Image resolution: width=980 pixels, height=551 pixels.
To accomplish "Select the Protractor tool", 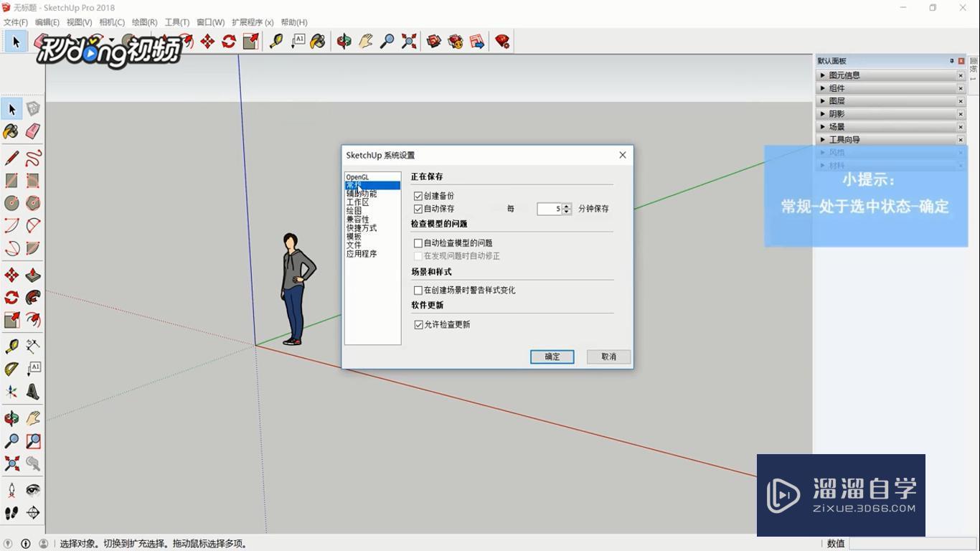I will [11, 369].
